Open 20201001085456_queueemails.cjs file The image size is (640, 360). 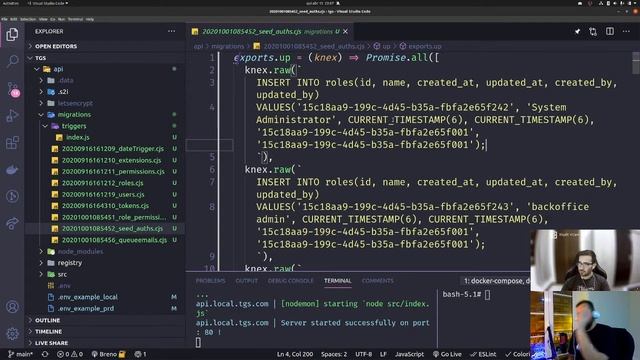coord(105,240)
